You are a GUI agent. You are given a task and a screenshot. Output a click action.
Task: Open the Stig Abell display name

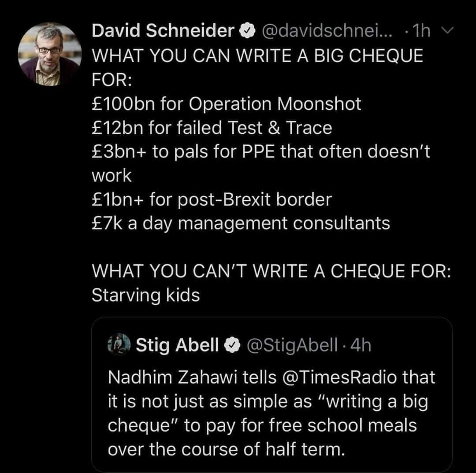tap(177, 346)
